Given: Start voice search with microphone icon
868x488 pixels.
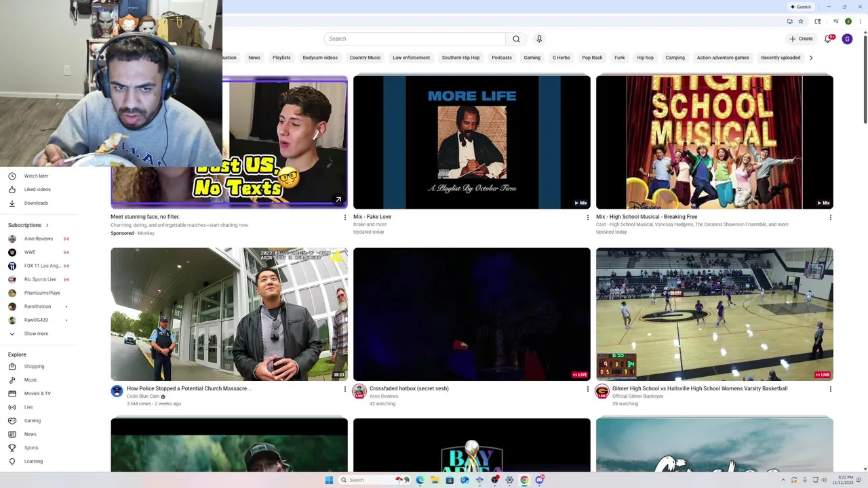Looking at the screenshot, I should pos(539,39).
